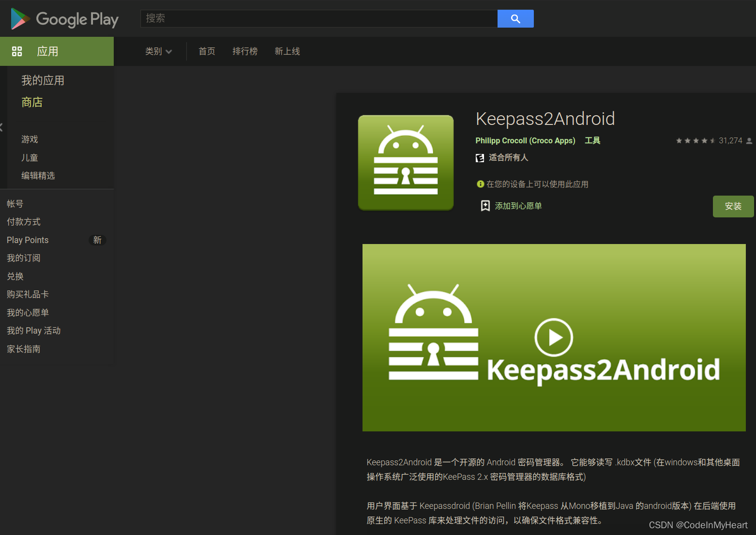Open the 新上线 new releases tab
Image resolution: width=756 pixels, height=535 pixels.
click(x=287, y=51)
